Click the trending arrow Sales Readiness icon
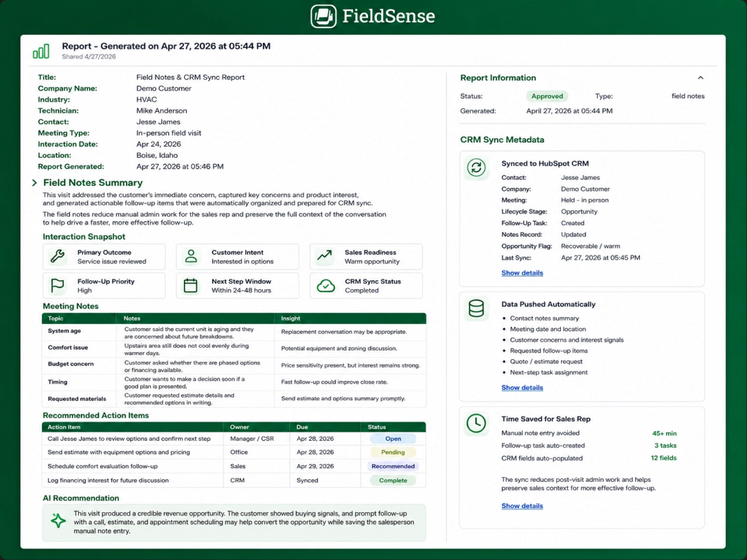This screenshot has height=560, width=747. 325,255
